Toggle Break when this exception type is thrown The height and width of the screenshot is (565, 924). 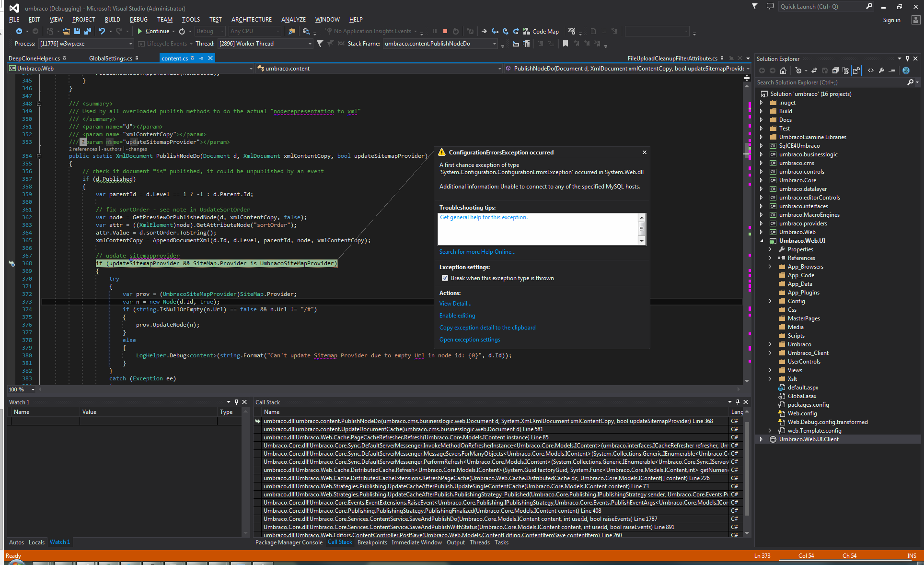445,278
